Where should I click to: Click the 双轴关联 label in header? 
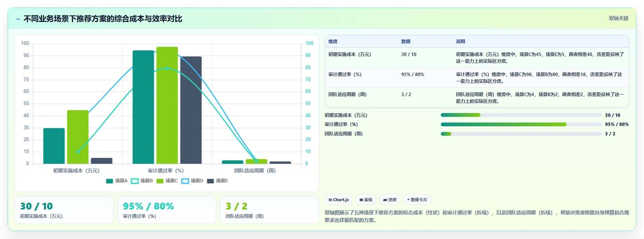click(619, 18)
